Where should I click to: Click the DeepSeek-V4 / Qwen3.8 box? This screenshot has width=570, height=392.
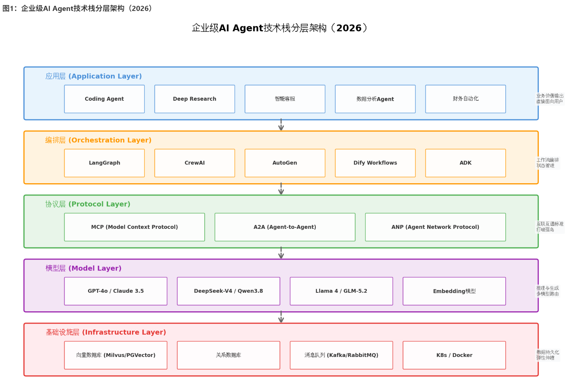tap(228, 291)
